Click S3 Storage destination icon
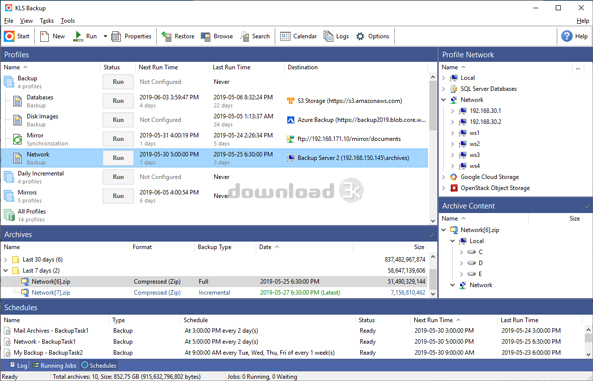The width and height of the screenshot is (593, 381). click(290, 101)
